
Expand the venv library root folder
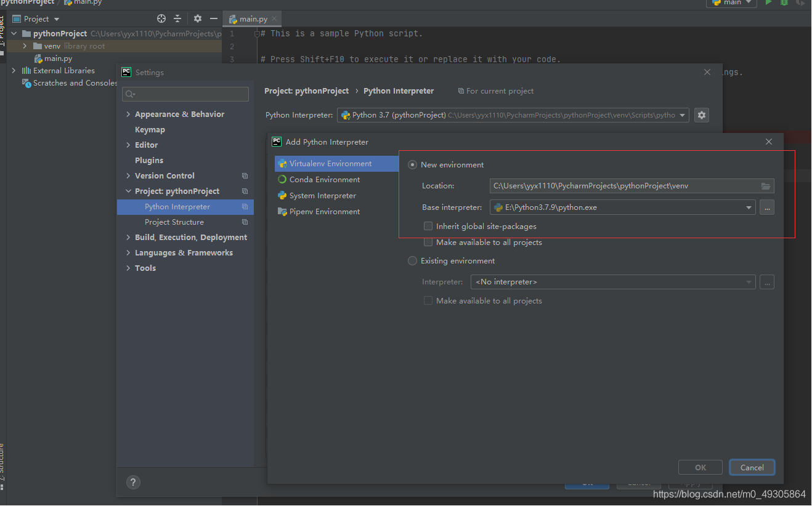coord(25,46)
